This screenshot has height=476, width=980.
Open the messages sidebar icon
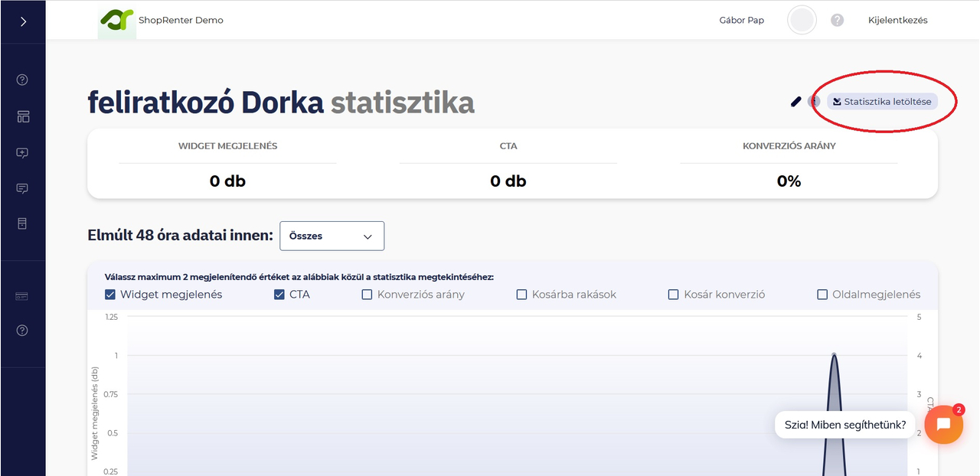tap(22, 188)
